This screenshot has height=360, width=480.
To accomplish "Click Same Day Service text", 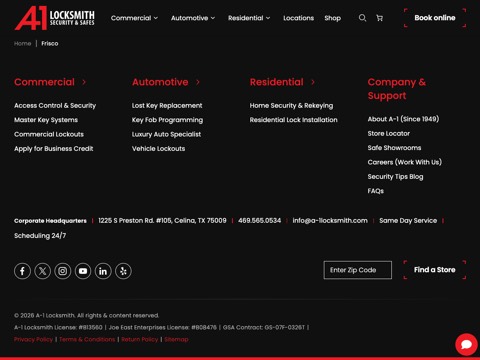I will 408,221.
